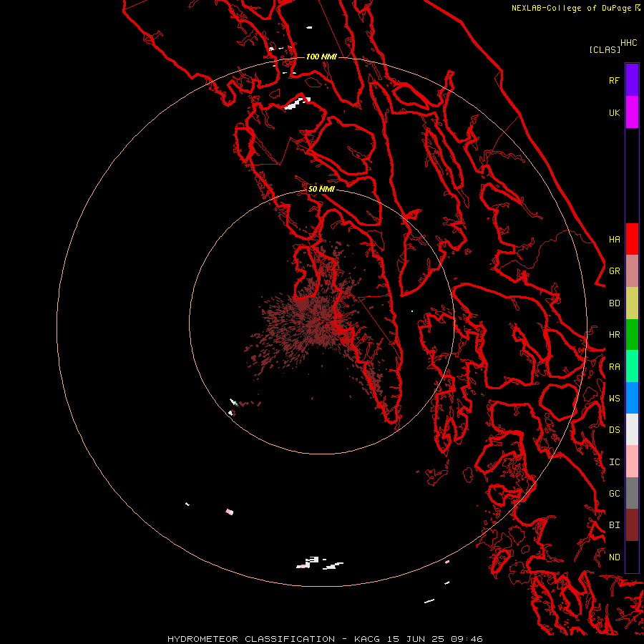The image size is (644, 644).
Task: Click the HR legend label
Action: tap(614, 335)
